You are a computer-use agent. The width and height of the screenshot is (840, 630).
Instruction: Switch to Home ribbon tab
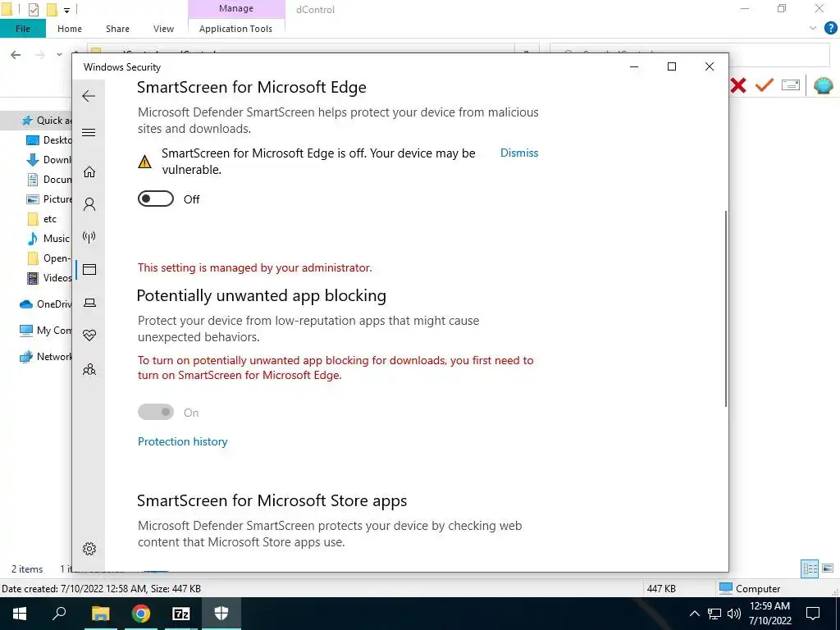70,29
